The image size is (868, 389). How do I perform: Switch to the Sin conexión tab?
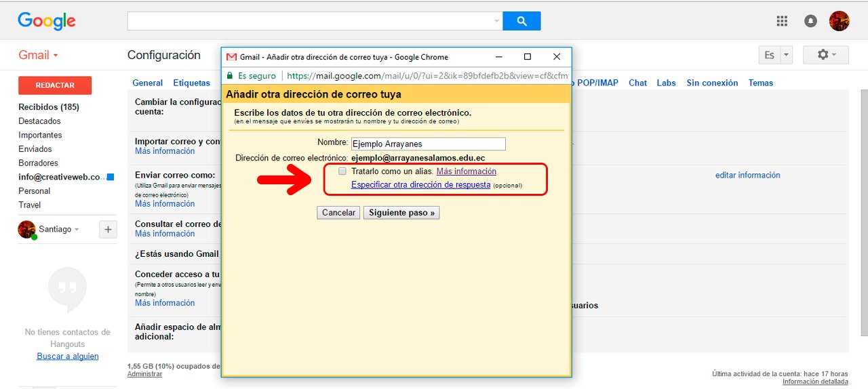pos(712,83)
